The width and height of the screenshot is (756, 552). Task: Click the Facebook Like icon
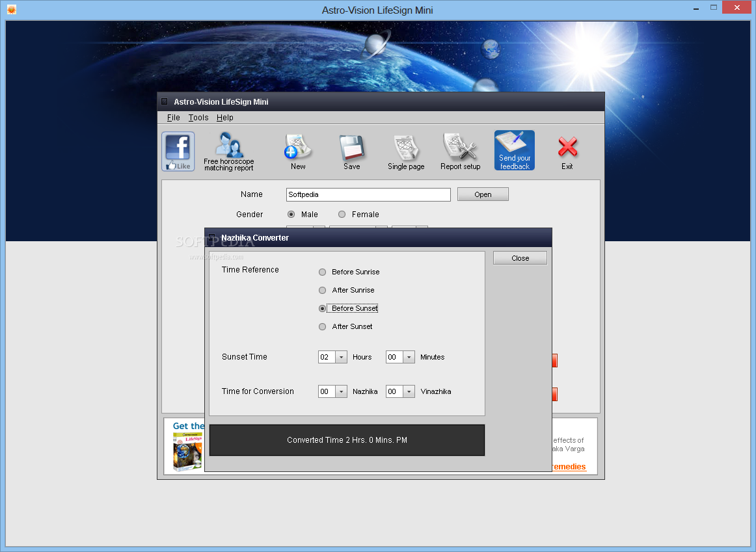(178, 151)
